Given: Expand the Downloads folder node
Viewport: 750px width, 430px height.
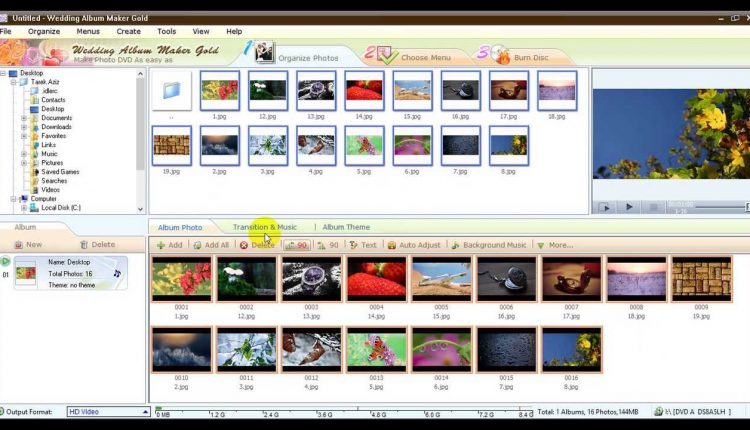Looking at the screenshot, I should 24,127.
